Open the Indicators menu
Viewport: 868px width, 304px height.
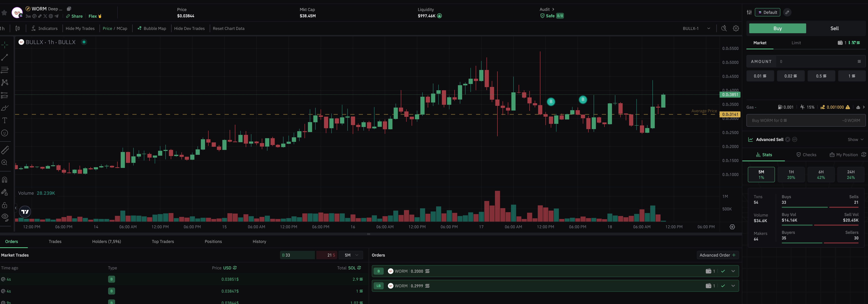[45, 28]
